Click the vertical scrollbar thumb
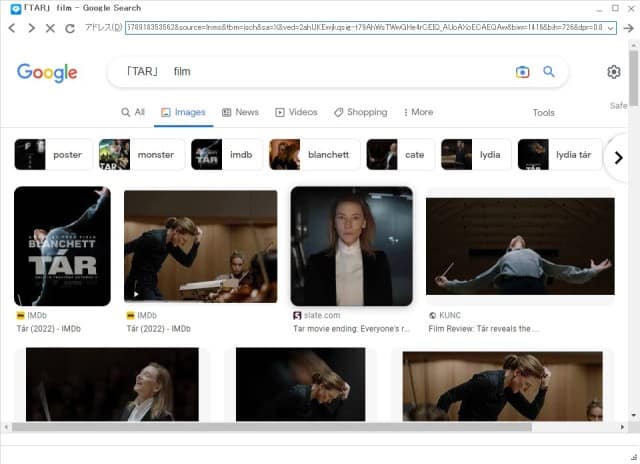 tap(633, 78)
